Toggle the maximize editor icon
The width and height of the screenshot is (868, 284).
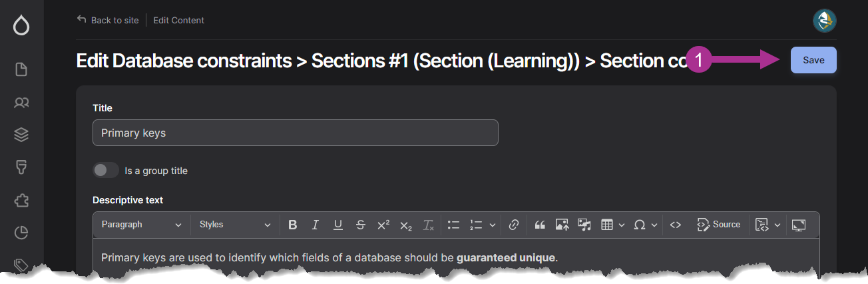pos(799,225)
